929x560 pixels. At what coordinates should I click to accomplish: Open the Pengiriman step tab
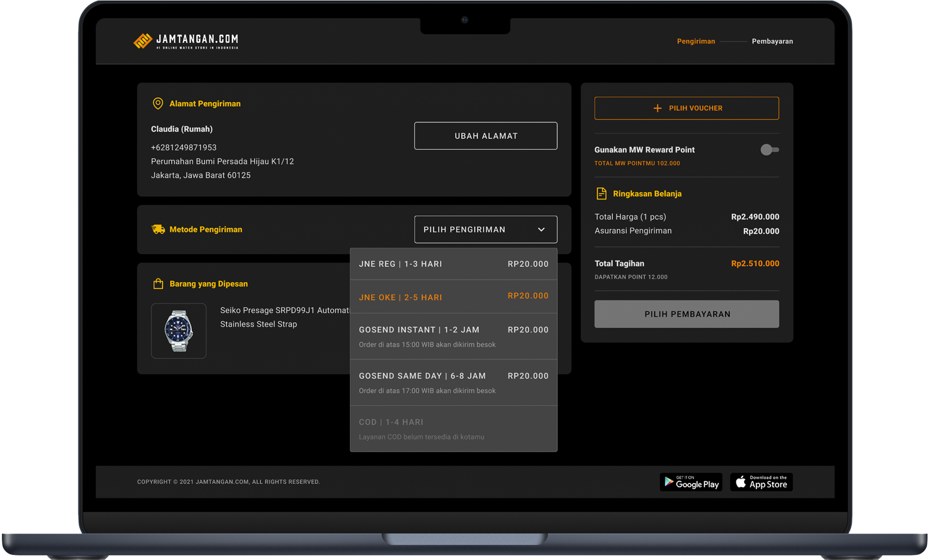coord(696,41)
